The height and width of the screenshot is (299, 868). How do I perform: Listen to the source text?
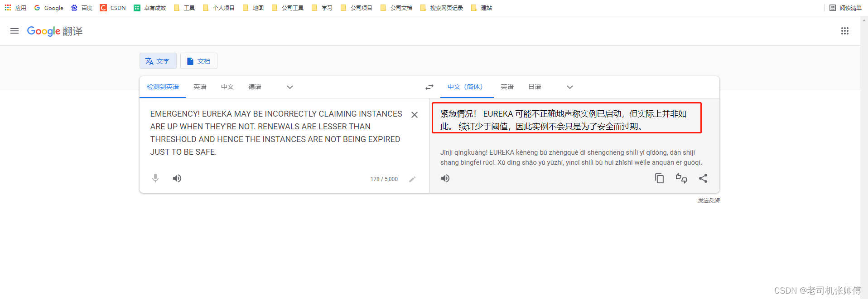177,178
